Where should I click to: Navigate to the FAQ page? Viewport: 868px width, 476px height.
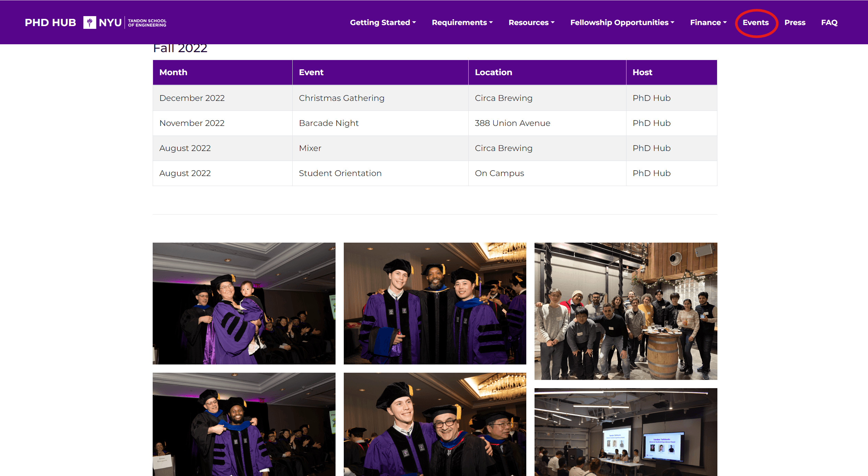tap(829, 23)
